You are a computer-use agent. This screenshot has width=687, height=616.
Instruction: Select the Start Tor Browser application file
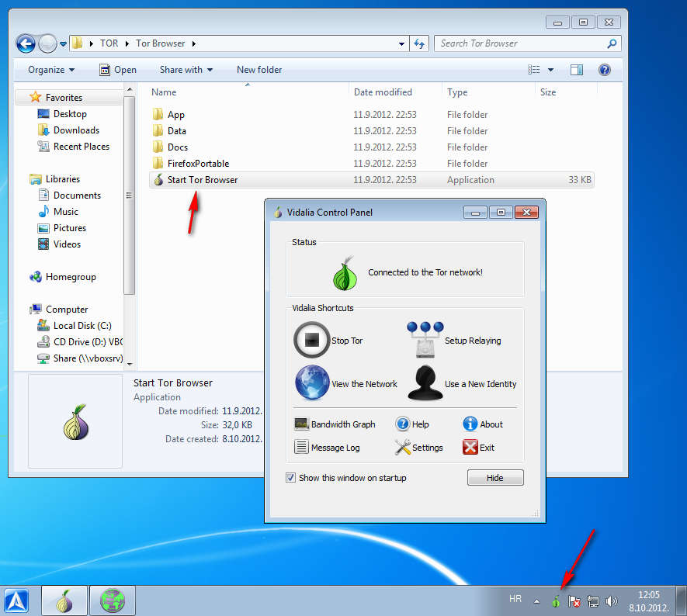pyautogui.click(x=202, y=180)
